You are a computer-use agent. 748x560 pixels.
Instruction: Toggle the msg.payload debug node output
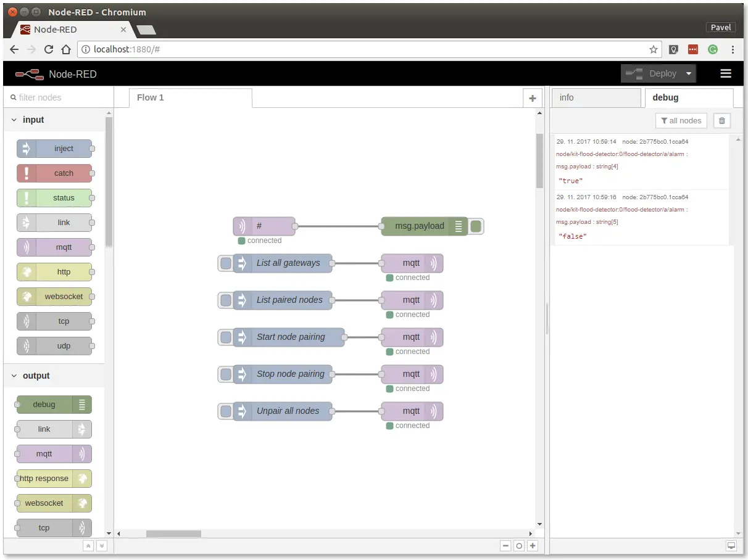point(476,226)
